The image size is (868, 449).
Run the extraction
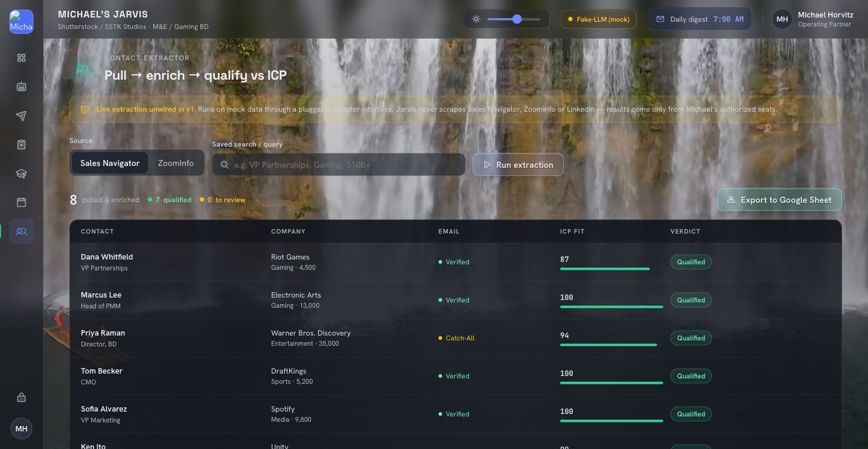518,165
